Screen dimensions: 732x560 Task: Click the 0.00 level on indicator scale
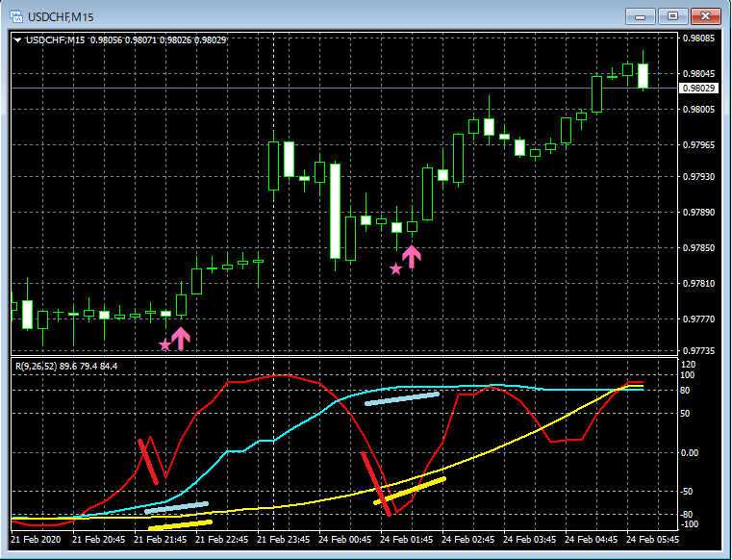point(690,452)
